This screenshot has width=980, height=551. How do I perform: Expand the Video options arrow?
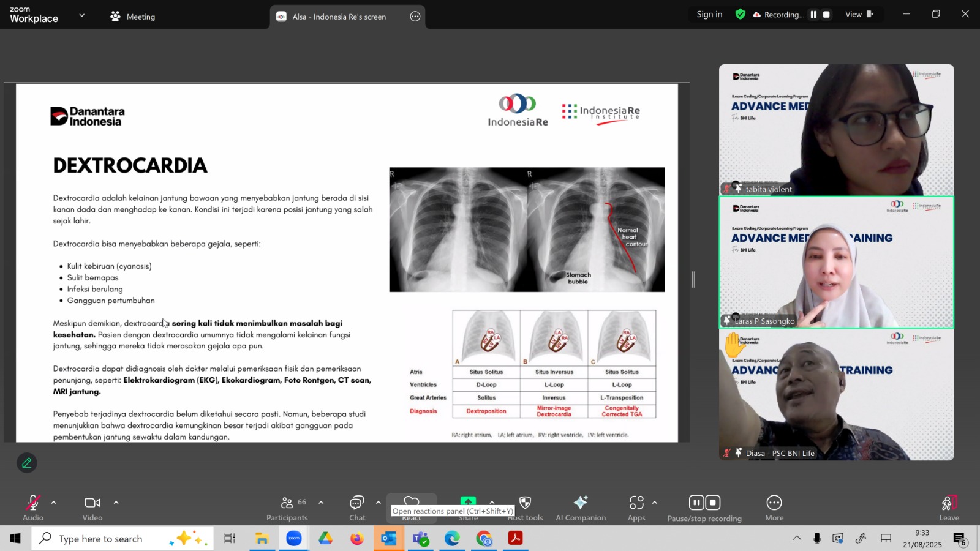coord(116,503)
